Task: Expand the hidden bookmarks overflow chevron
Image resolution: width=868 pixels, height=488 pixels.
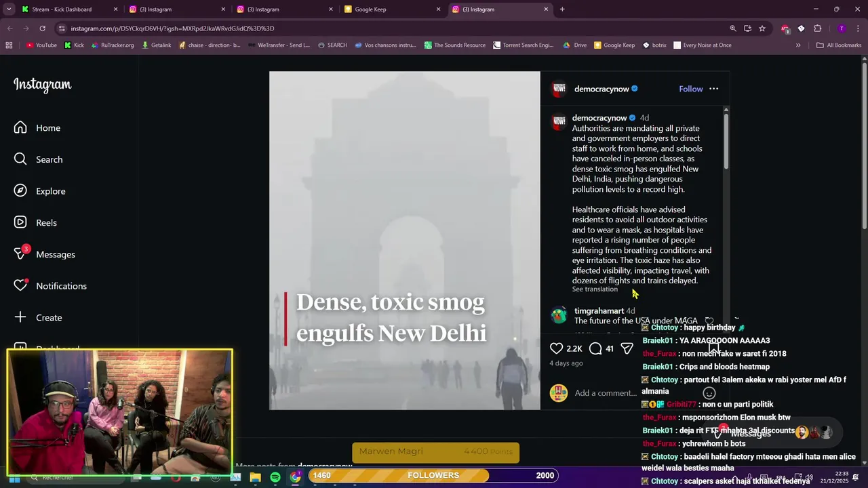Action: [x=798, y=45]
